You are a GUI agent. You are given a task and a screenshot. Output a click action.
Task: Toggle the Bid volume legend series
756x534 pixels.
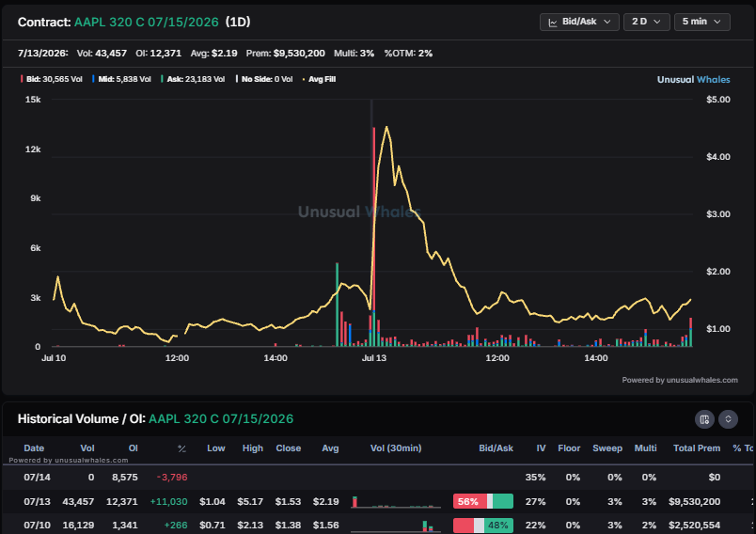click(x=52, y=79)
